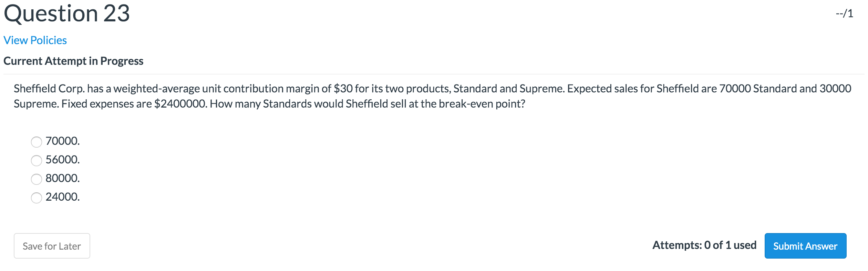Select the last radio option listed

click(x=37, y=197)
